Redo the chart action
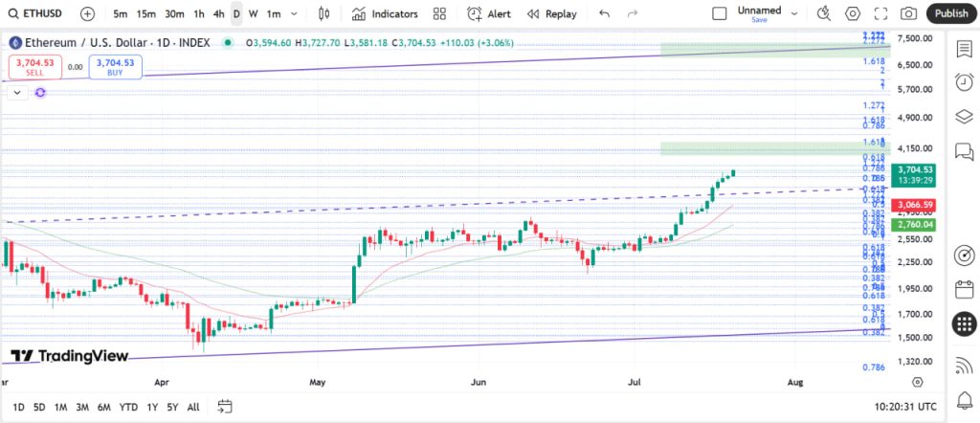This screenshot has width=980, height=423. [x=633, y=13]
